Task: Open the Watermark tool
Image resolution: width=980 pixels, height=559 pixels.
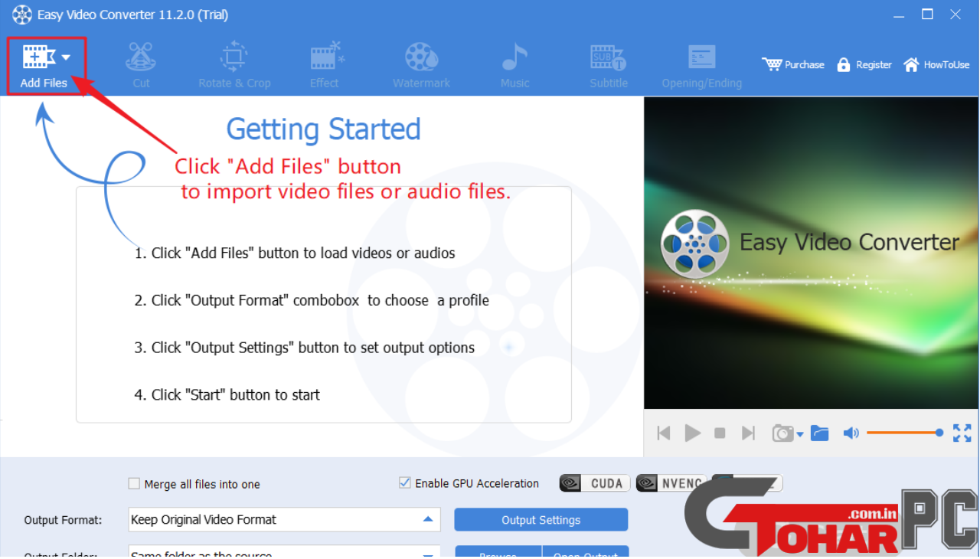Action: 421,65
